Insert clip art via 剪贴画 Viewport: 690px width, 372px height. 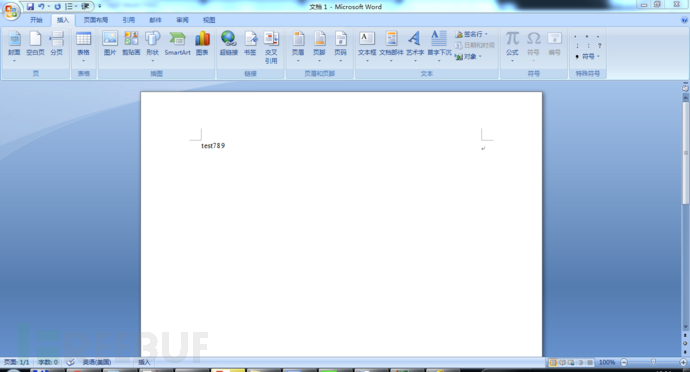pyautogui.click(x=131, y=44)
